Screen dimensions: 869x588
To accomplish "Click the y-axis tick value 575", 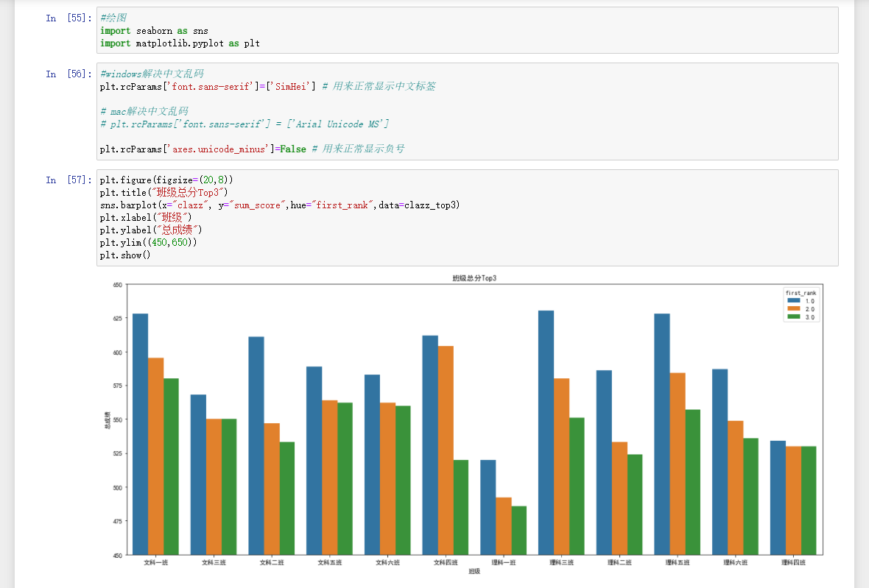I will pos(118,386).
